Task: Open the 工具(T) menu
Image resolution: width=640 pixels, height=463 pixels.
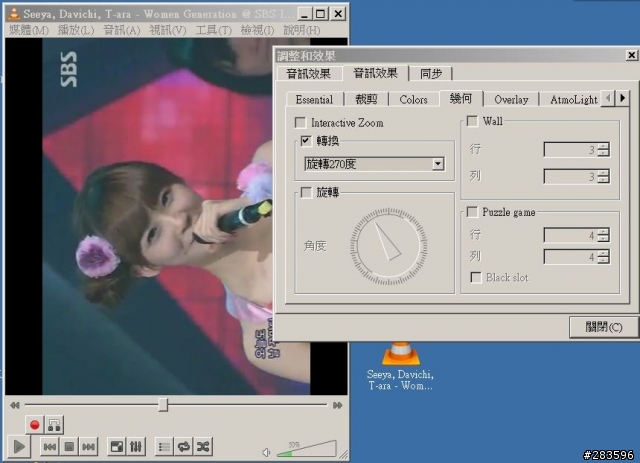Action: click(213, 30)
